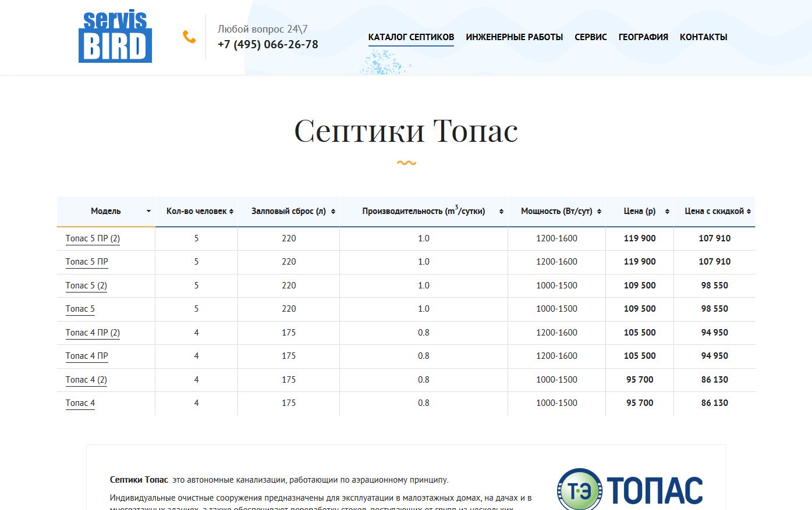The image size is (812, 510).
Task: Select price 119 900 in Топас 5 ПР row
Action: point(640,262)
